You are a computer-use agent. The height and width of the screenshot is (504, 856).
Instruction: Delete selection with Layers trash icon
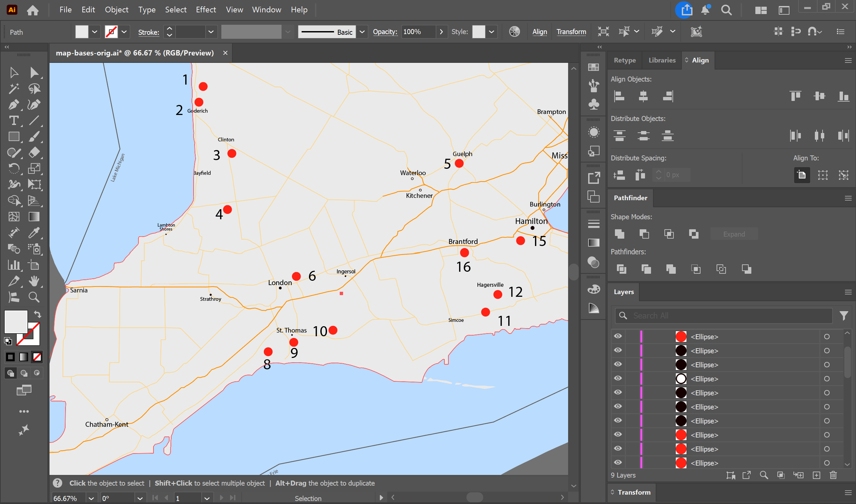(833, 475)
